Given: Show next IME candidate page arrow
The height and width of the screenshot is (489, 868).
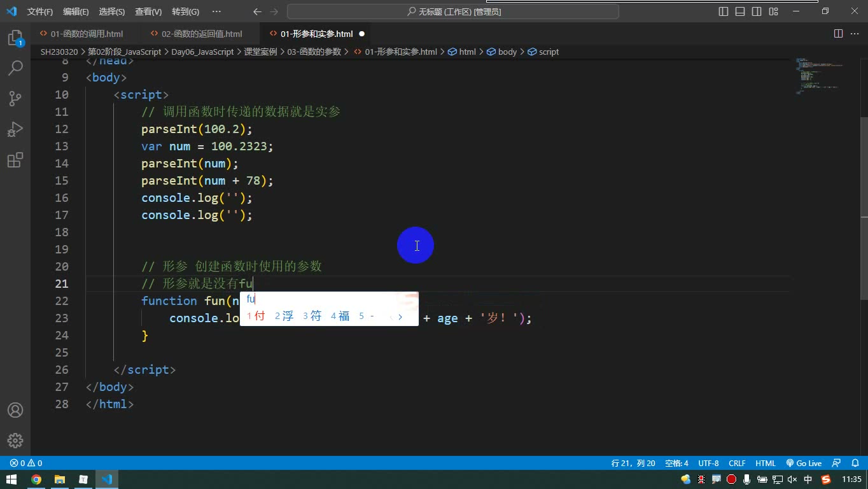Looking at the screenshot, I should pos(400,316).
